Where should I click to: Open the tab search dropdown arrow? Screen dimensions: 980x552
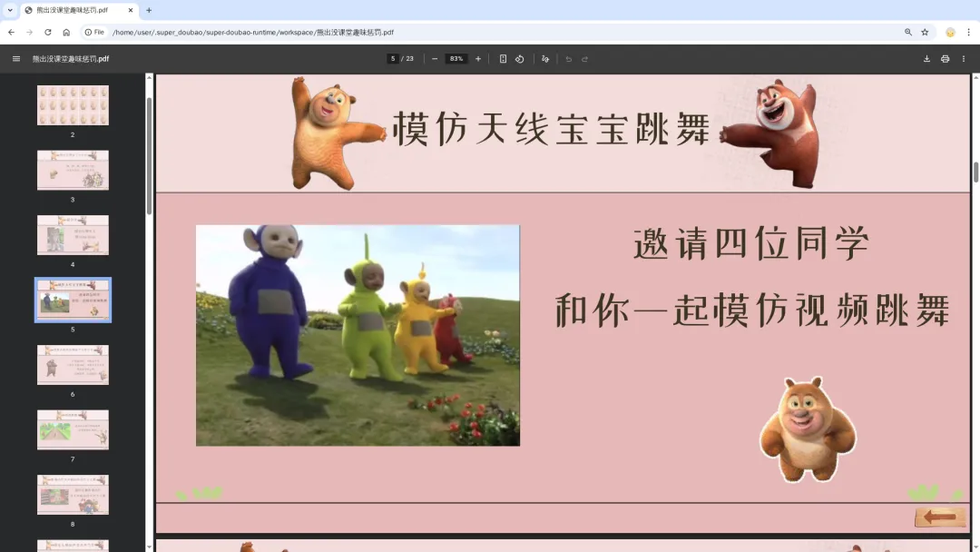click(10, 10)
